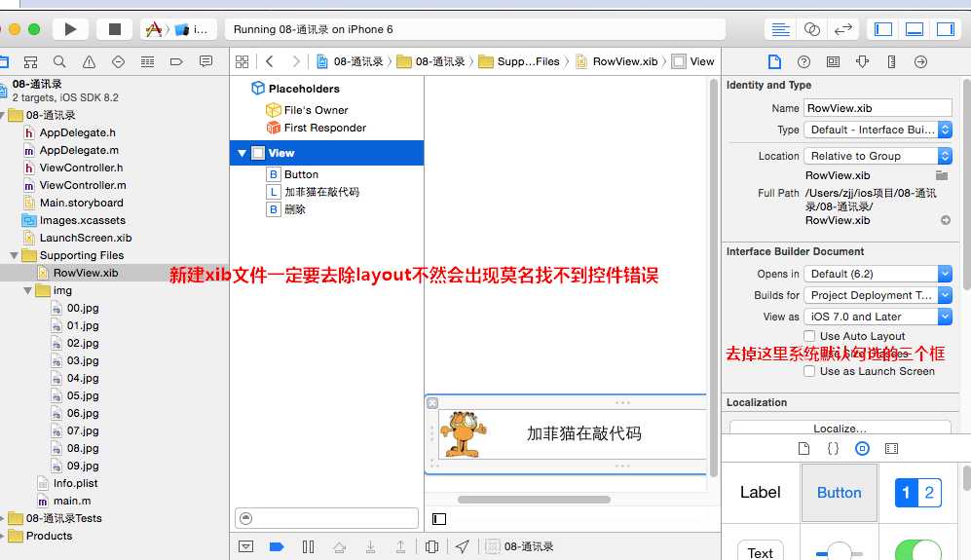Open the Type dropdown
The width and height of the screenshot is (971, 560).
click(878, 131)
